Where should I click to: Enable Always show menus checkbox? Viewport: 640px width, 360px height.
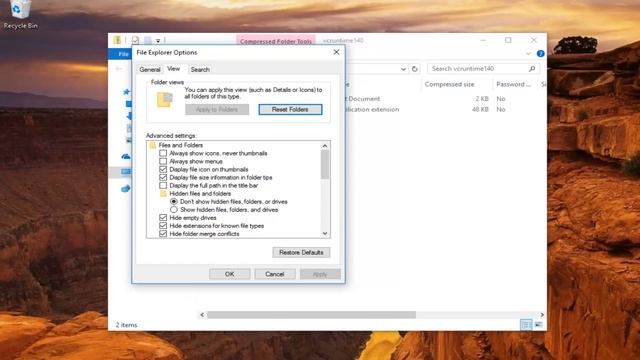pos(163,161)
